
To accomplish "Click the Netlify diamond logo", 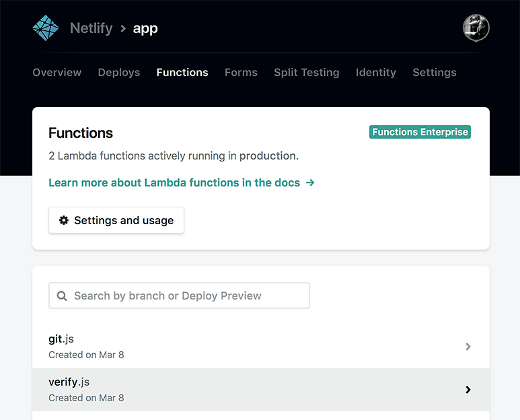I will [x=46, y=28].
